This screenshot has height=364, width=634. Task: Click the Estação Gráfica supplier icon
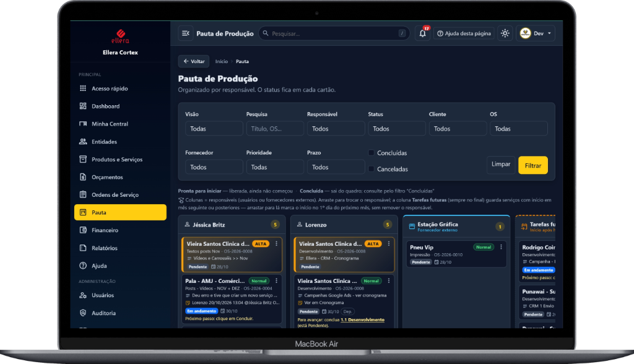point(412,227)
